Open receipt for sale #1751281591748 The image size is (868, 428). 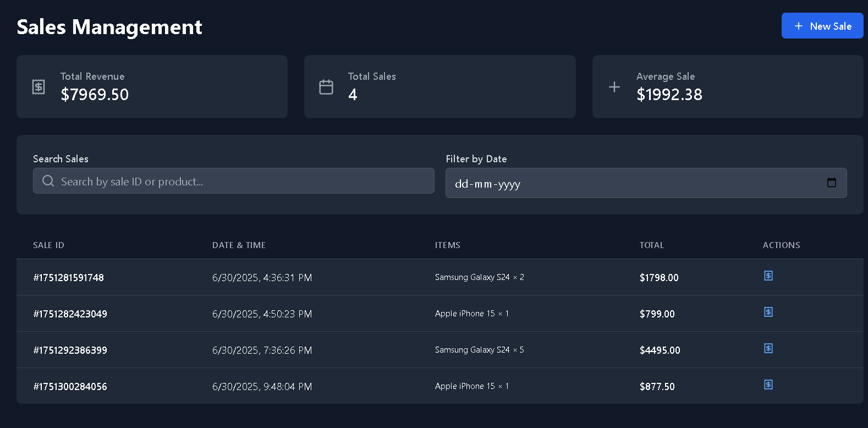[768, 276]
